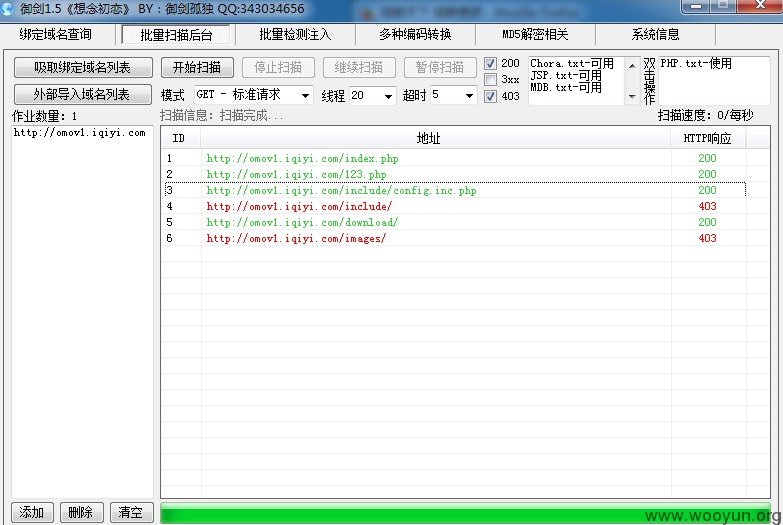Add a domain with 添加 button
The image size is (783, 525).
click(x=31, y=513)
